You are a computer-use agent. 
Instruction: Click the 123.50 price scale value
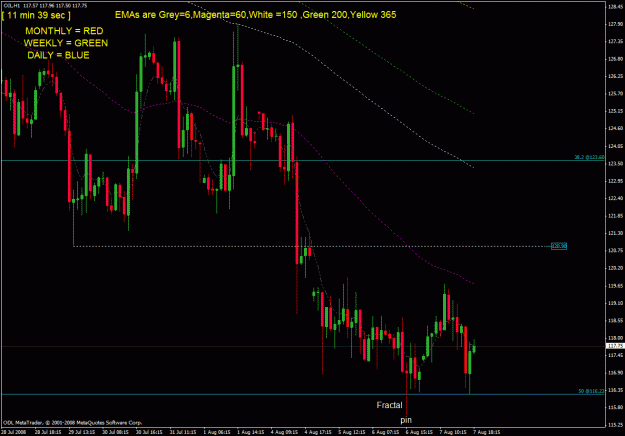[616, 164]
